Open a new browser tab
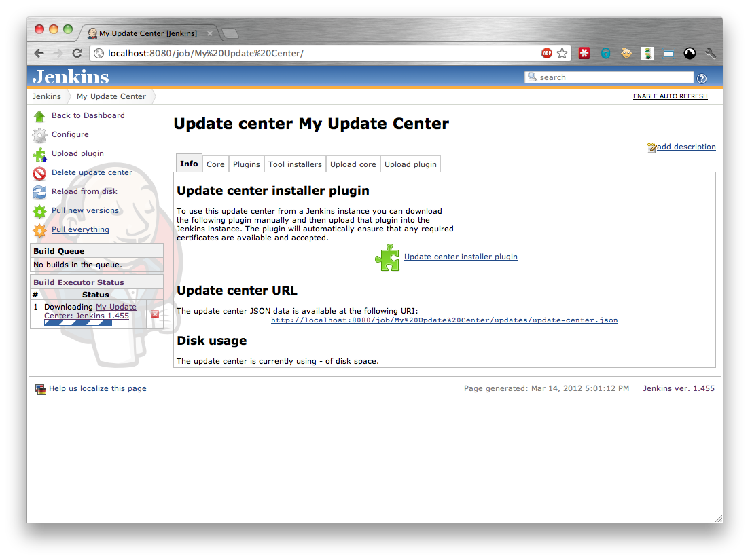This screenshot has width=750, height=560. (230, 33)
